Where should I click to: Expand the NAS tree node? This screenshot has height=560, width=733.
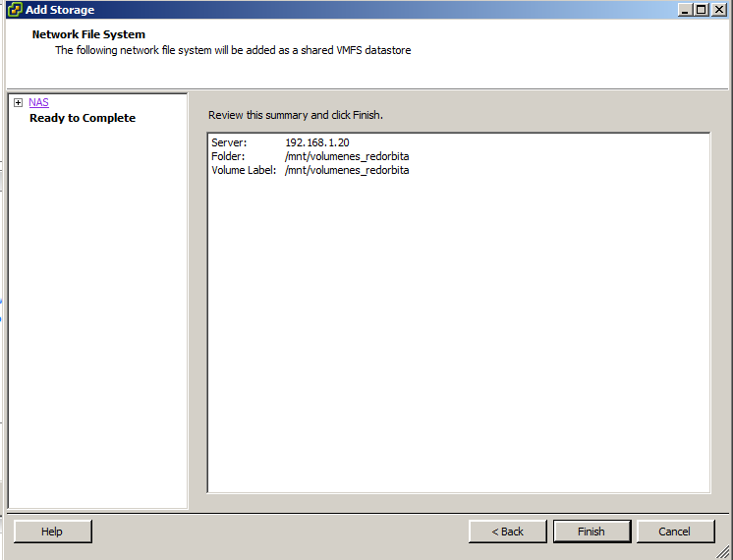[18, 102]
